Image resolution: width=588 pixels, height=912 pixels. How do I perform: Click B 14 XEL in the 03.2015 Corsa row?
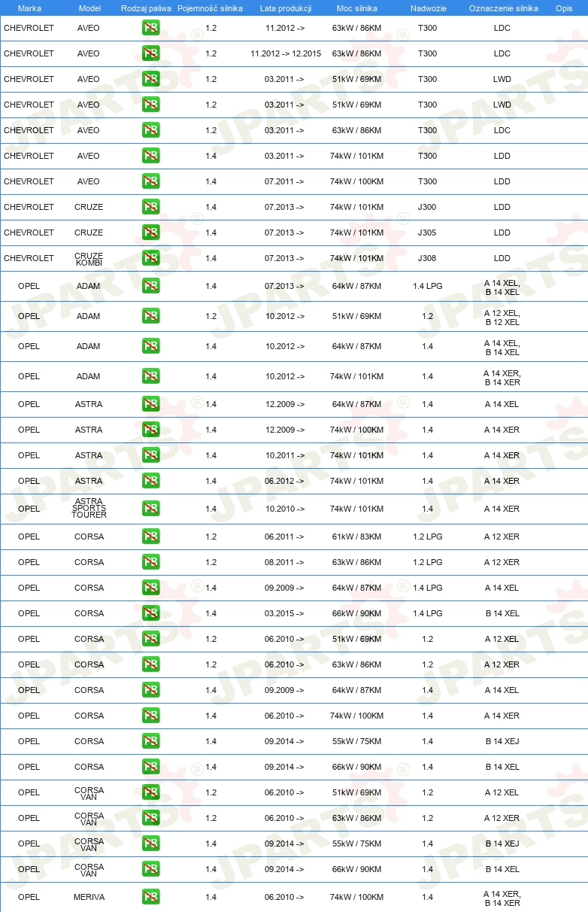click(502, 613)
